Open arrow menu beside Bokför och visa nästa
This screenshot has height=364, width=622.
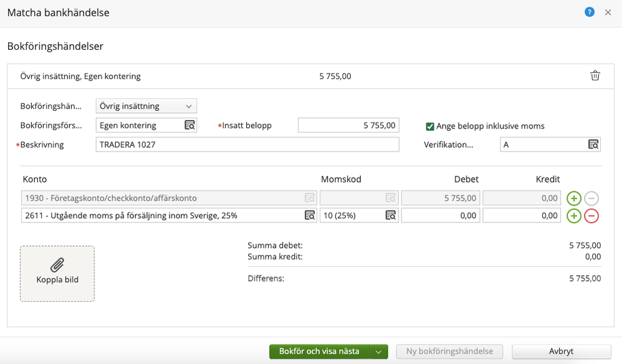tap(379, 352)
